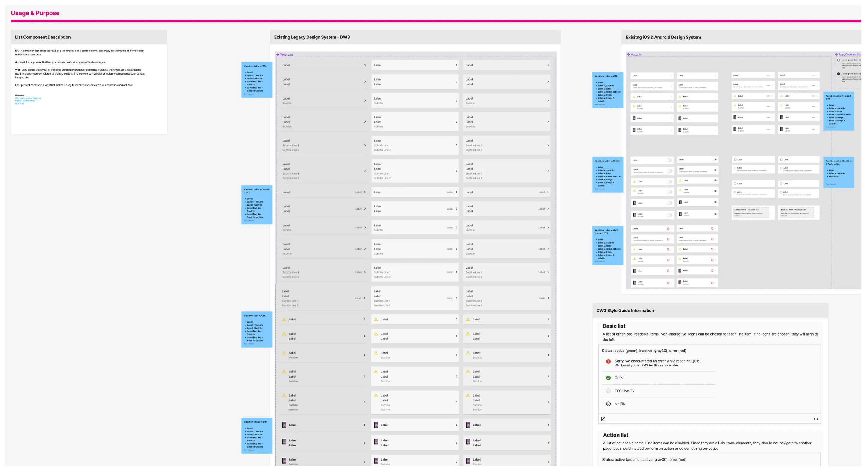Click the red error icon beside Quibi error message
Viewport: 868px width, 469px height.
pos(608,361)
